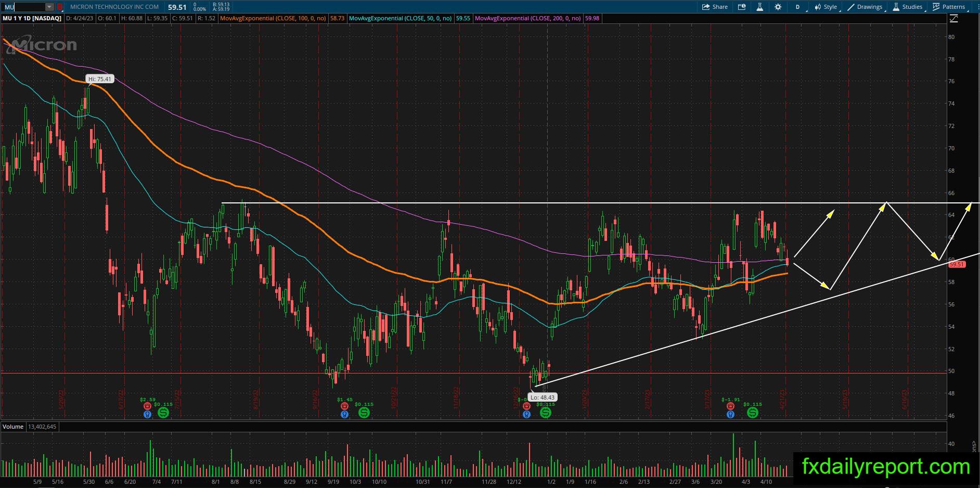Click the MU 1 Y 1D [NASDAQ] chart label
980x488 pixels.
[x=32, y=18]
